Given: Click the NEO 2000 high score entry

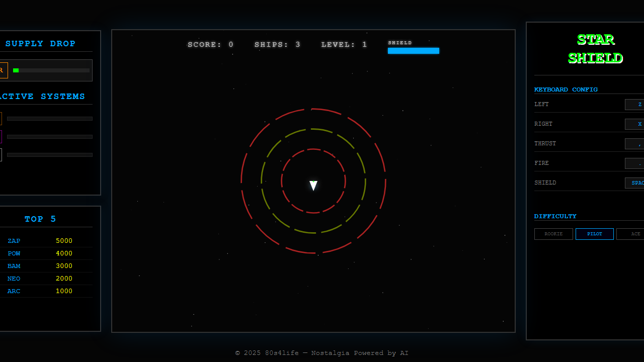Looking at the screenshot, I should (x=46, y=279).
